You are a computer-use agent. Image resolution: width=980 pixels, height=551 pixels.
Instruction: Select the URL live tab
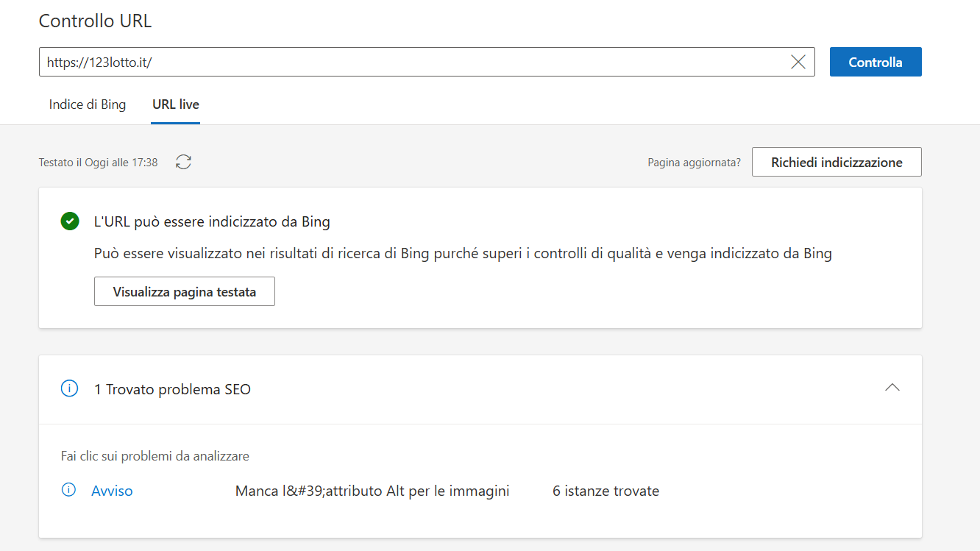[x=175, y=104]
